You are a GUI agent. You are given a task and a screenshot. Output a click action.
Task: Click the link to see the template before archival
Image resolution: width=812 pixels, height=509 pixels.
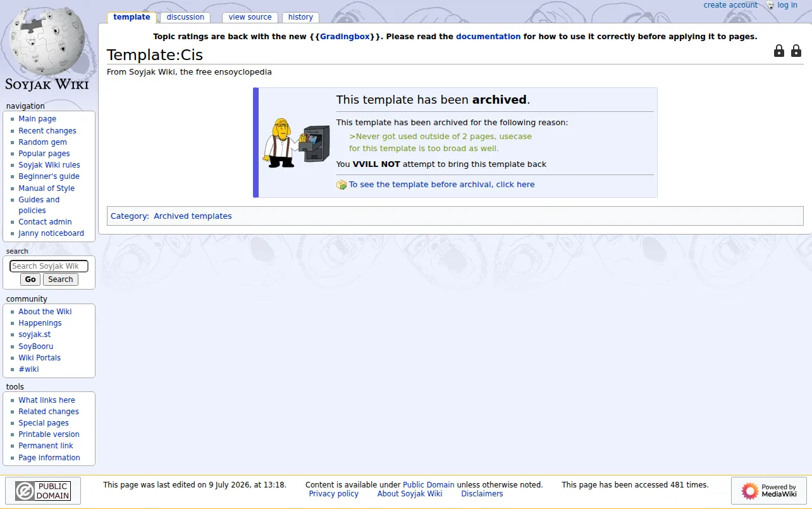click(x=442, y=185)
